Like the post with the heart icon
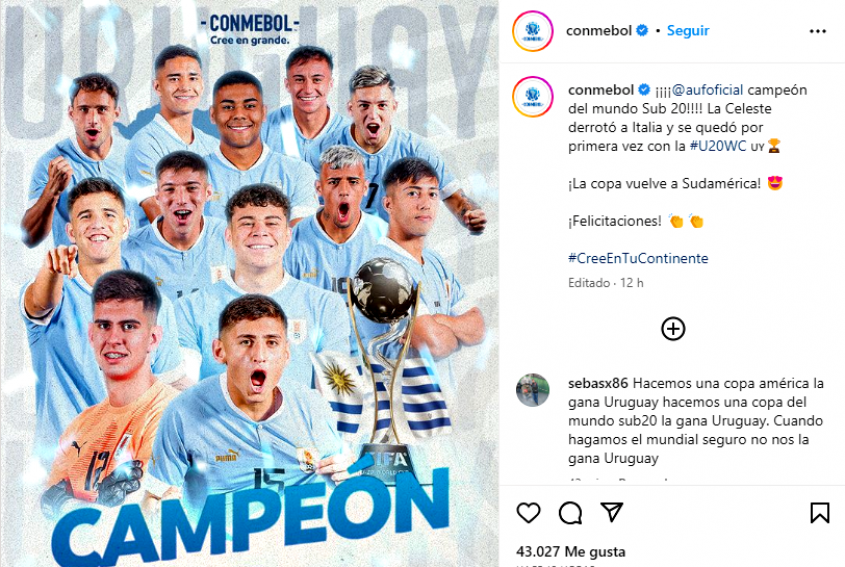Viewport: 845px width, 567px height. tap(528, 513)
